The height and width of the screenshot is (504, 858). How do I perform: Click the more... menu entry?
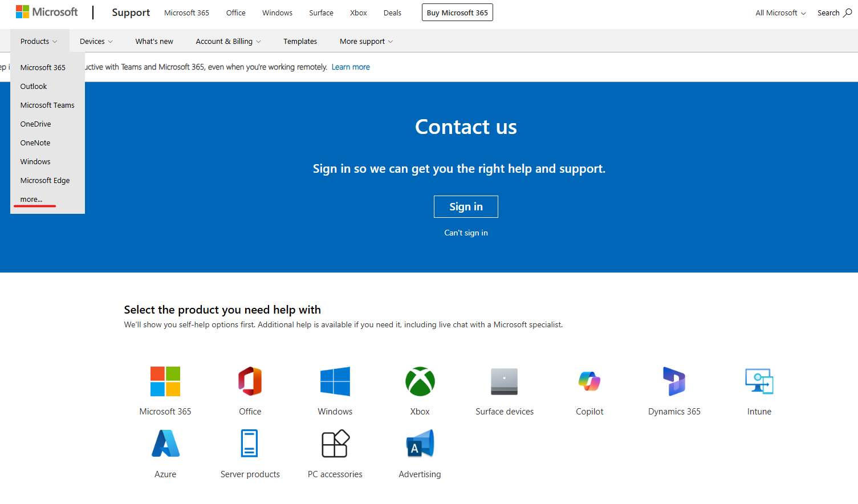pos(31,199)
